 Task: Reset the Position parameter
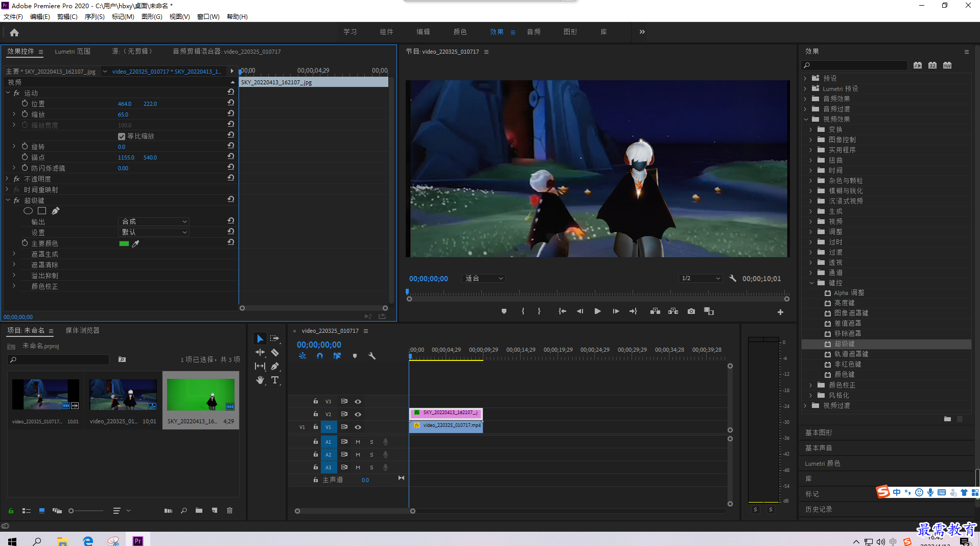(x=231, y=103)
